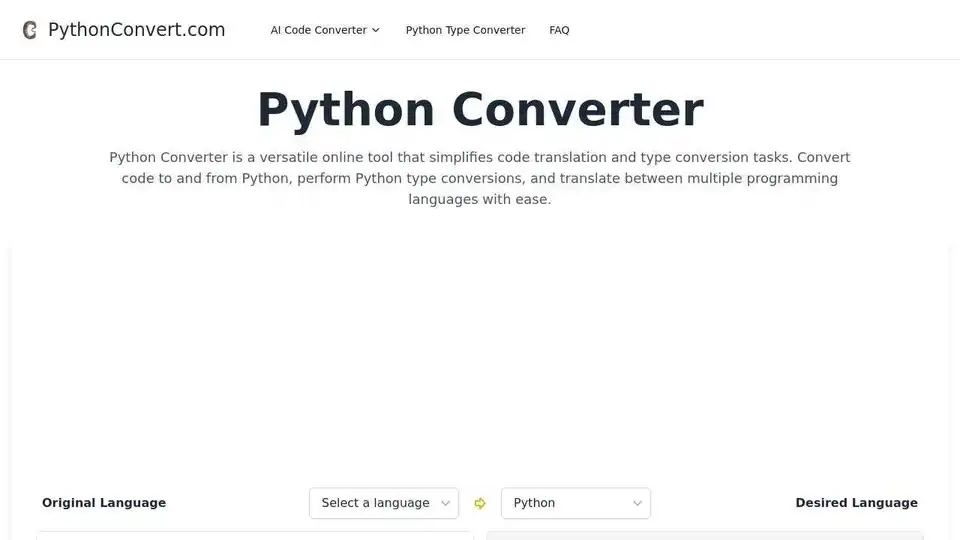Open the Python Type Converter page
The image size is (960, 540).
point(465,30)
